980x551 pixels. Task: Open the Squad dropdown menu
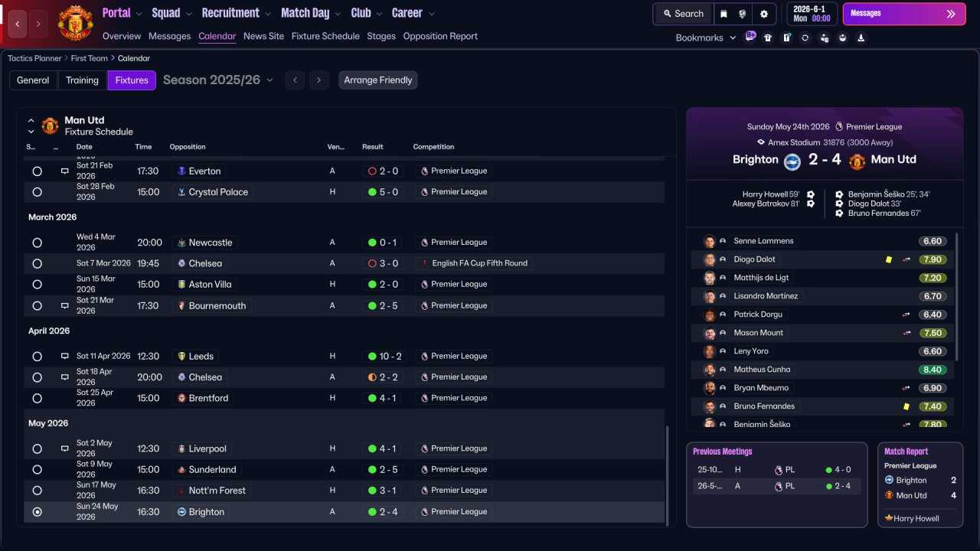click(171, 13)
